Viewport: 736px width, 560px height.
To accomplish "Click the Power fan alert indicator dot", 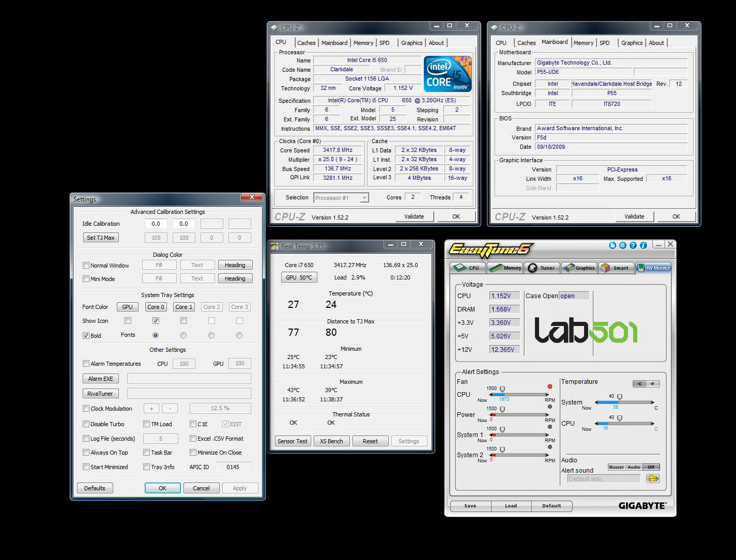I will 549,407.
